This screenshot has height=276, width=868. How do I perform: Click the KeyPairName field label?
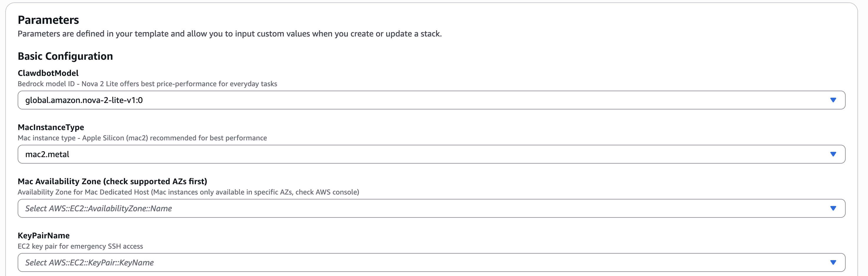click(44, 236)
